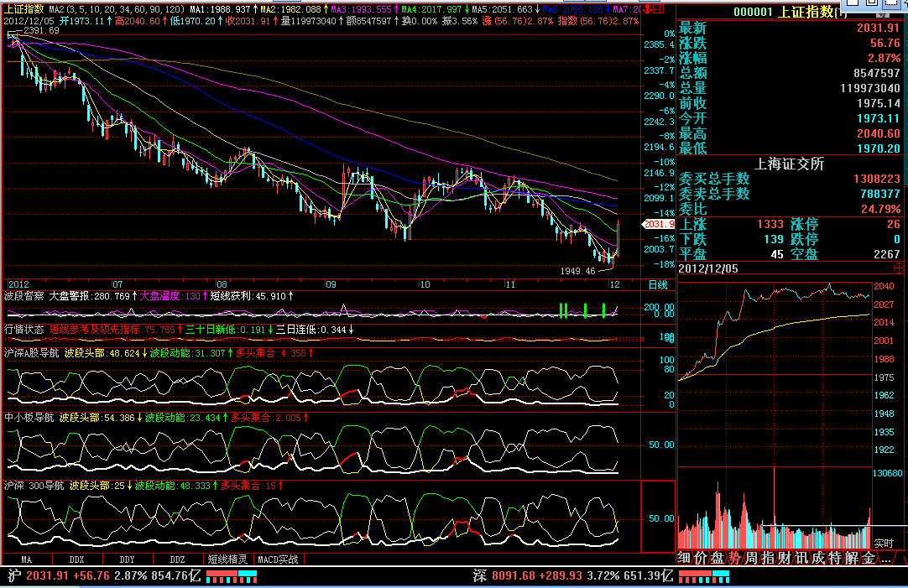Click the Shanghai red-cyan breadth bar
The image size is (908, 588).
pyautogui.click(x=232, y=576)
